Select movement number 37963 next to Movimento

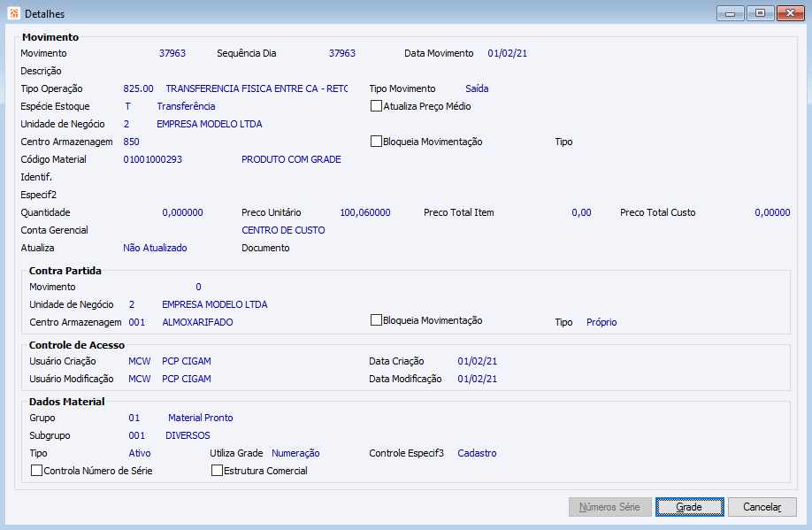click(172, 53)
